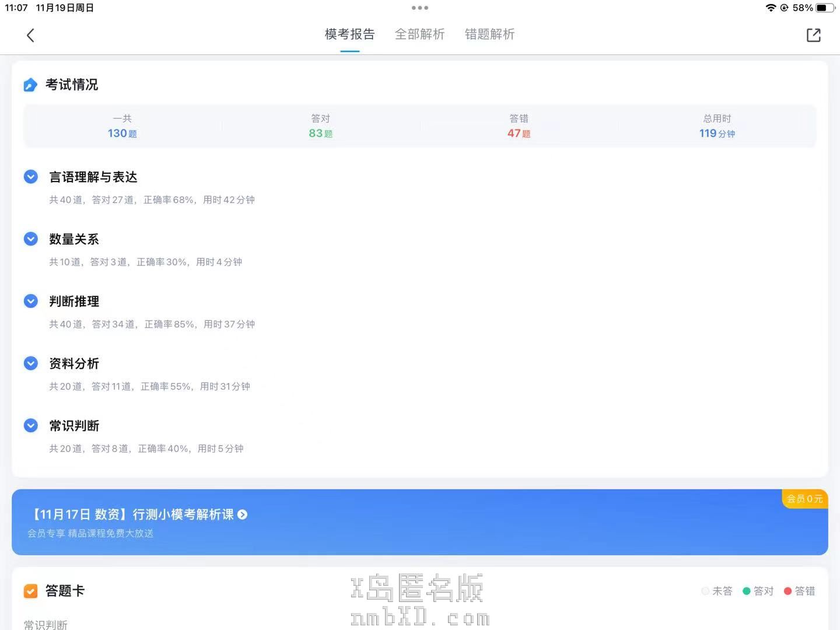Tap the share export icon
Screen dimensions: 840x630
pyautogui.click(x=813, y=35)
